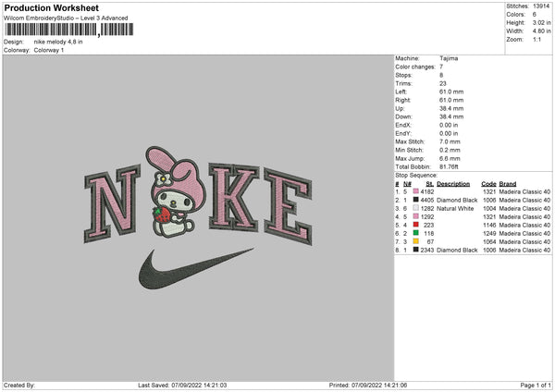555x392 pixels.
Task: Click thread code '1146' in row 5
Action: coord(489,225)
